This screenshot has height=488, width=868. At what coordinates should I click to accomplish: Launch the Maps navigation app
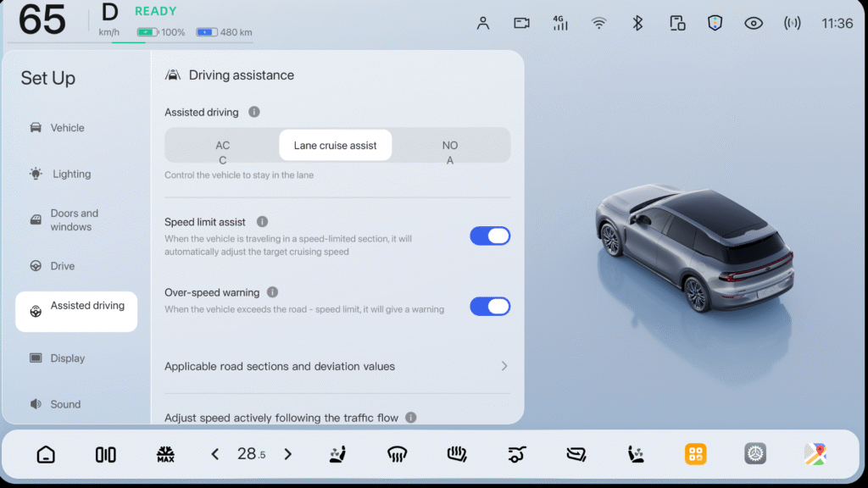pyautogui.click(x=815, y=454)
